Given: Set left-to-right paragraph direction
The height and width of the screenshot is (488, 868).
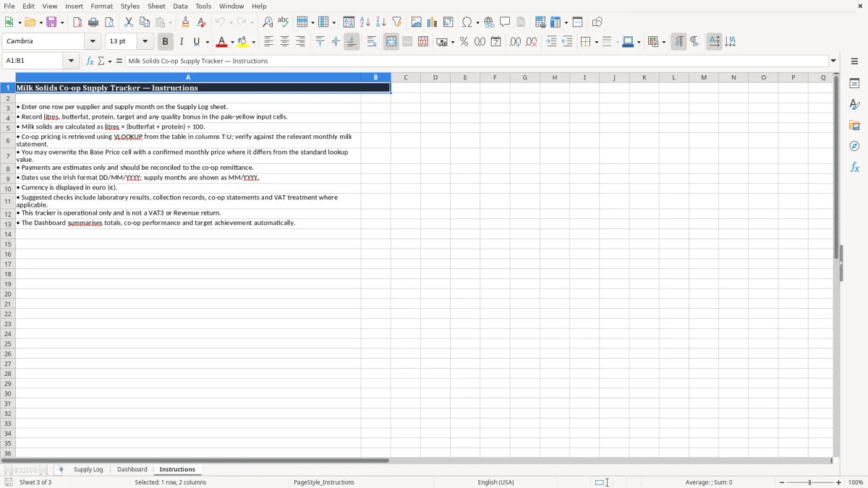Looking at the screenshot, I should [678, 42].
